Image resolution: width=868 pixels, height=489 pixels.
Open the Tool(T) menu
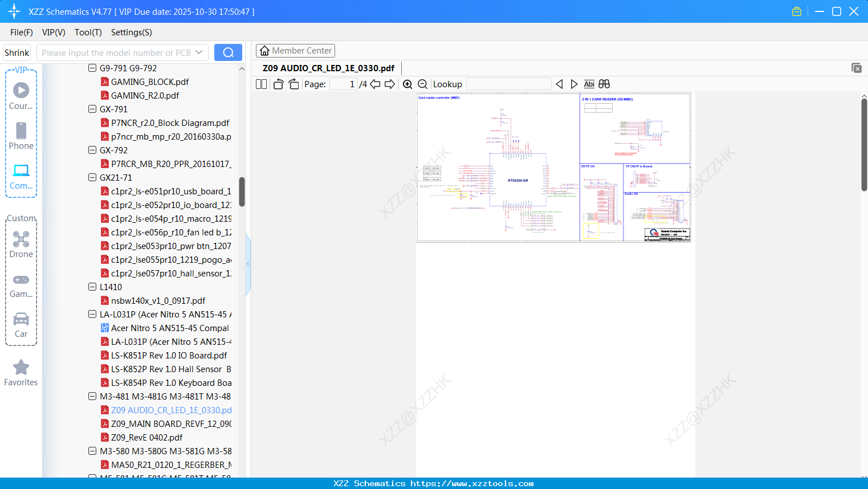(88, 32)
